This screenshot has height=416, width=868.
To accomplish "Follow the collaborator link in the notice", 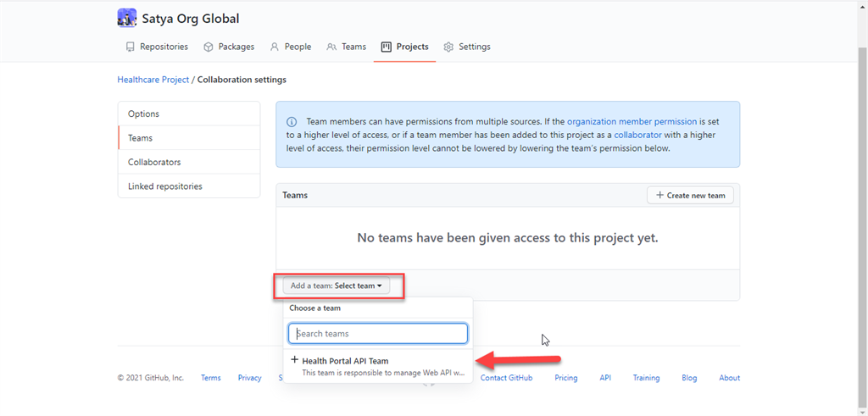I will (637, 135).
